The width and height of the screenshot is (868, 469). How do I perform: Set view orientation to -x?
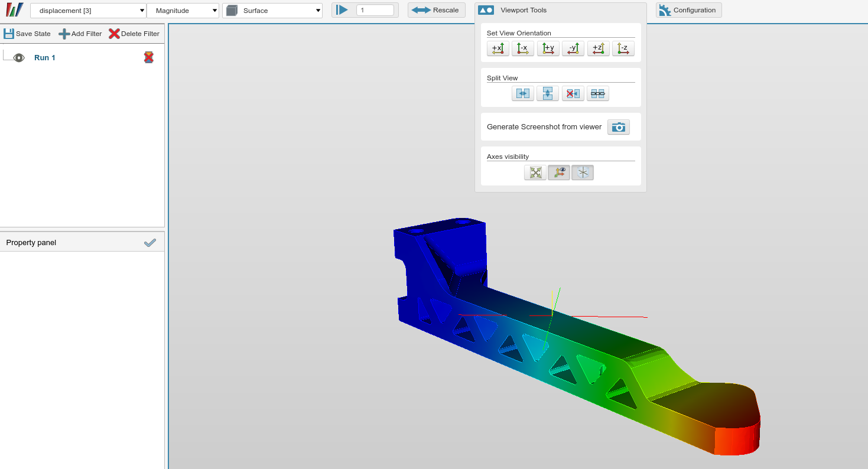point(523,48)
